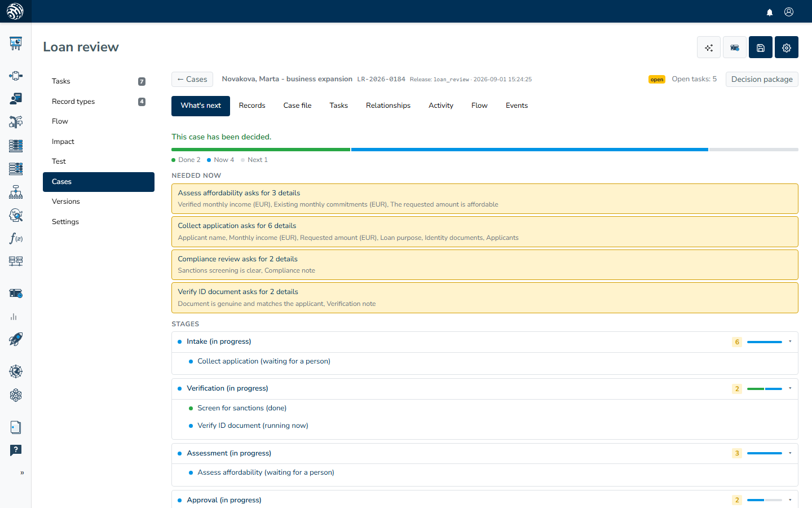Select Test in the left menu

(x=99, y=161)
